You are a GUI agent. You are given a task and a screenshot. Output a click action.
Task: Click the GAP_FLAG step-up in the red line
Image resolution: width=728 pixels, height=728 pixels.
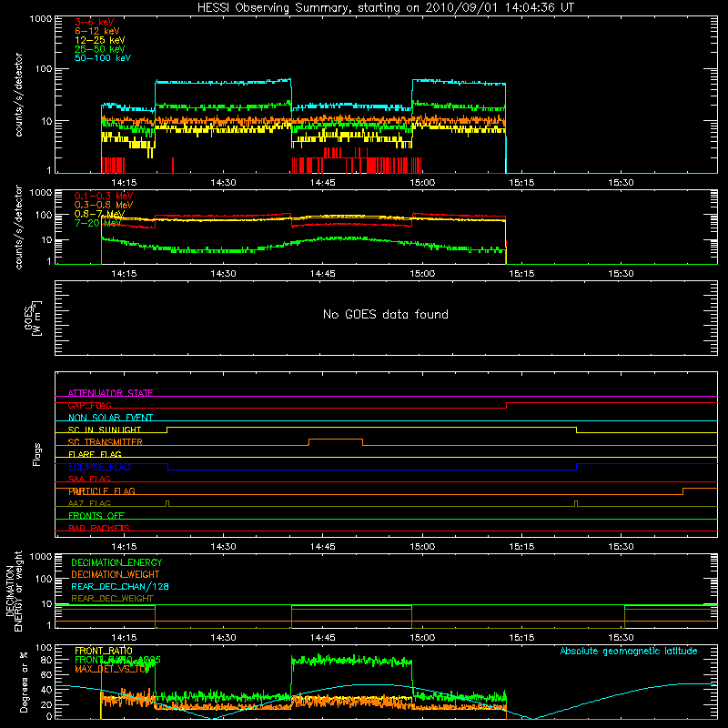point(507,405)
